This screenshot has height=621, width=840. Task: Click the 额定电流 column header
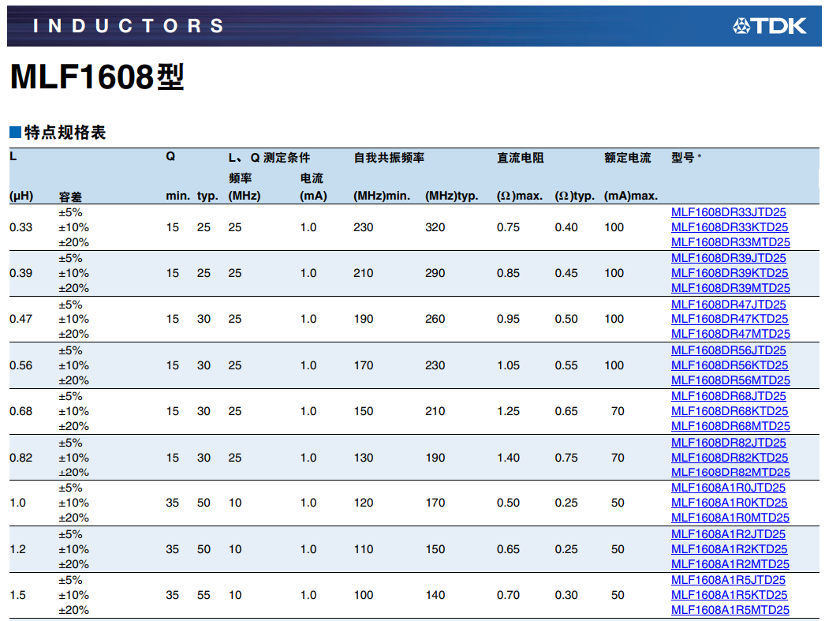(627, 158)
